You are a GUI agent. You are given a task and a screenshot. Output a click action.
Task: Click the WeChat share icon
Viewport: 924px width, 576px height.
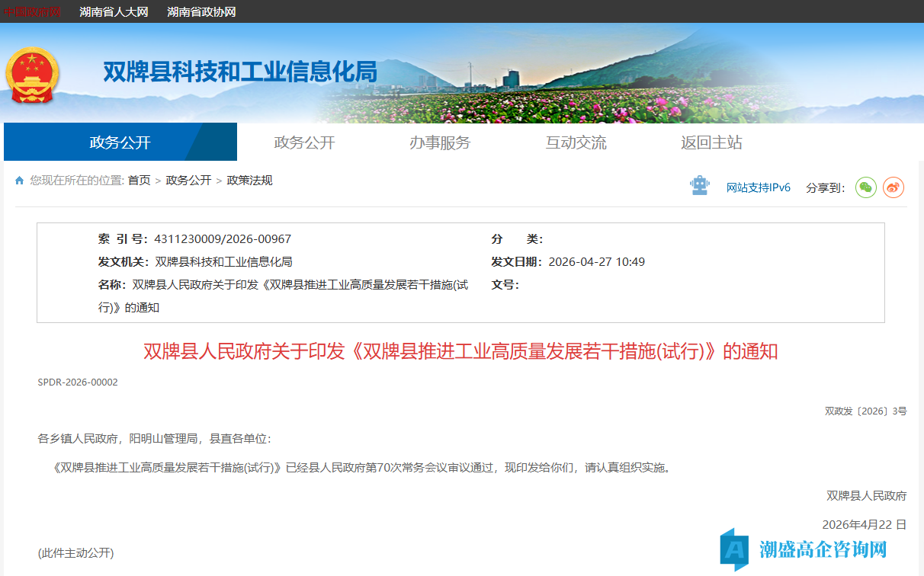coord(865,187)
